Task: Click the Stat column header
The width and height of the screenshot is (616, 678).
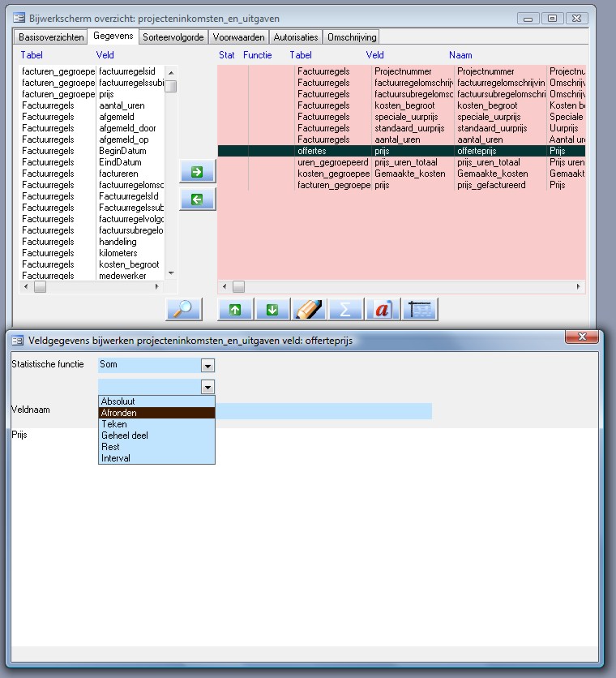Action: [x=226, y=55]
